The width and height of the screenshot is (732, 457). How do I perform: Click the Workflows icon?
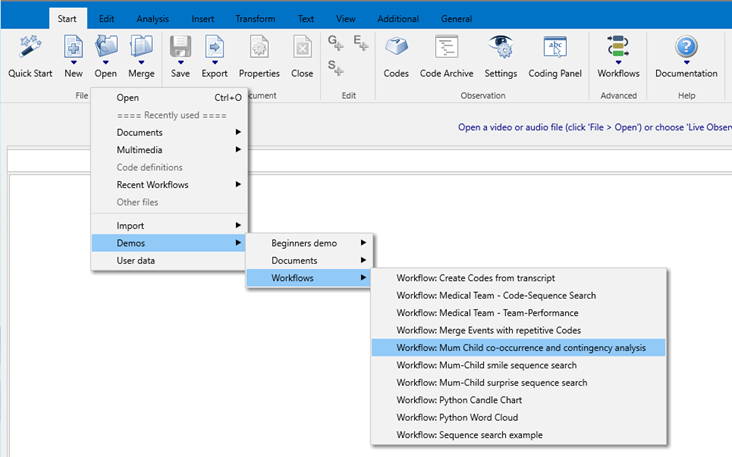[x=618, y=46]
